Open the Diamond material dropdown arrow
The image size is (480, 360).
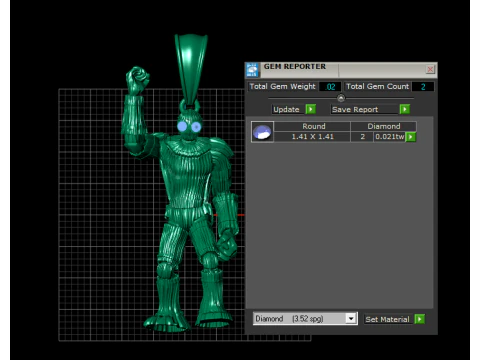[x=351, y=319]
